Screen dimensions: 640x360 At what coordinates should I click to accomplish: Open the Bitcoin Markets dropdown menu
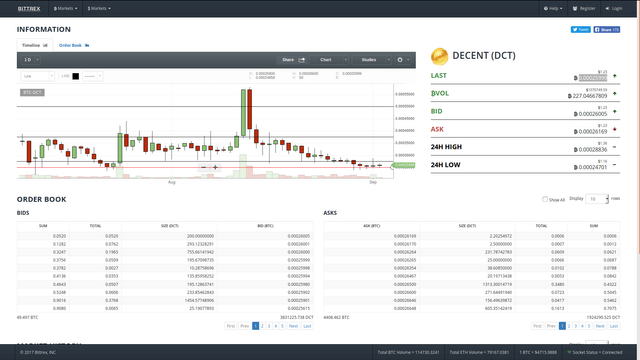point(65,8)
